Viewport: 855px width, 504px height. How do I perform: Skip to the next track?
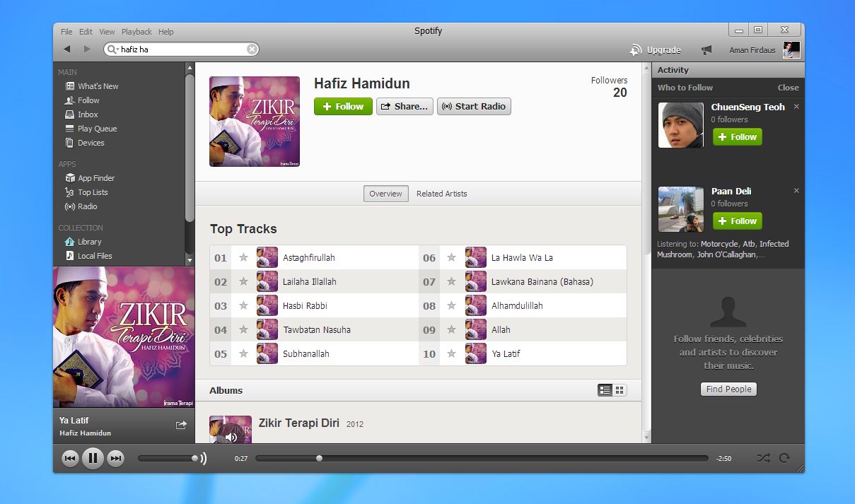tap(115, 459)
